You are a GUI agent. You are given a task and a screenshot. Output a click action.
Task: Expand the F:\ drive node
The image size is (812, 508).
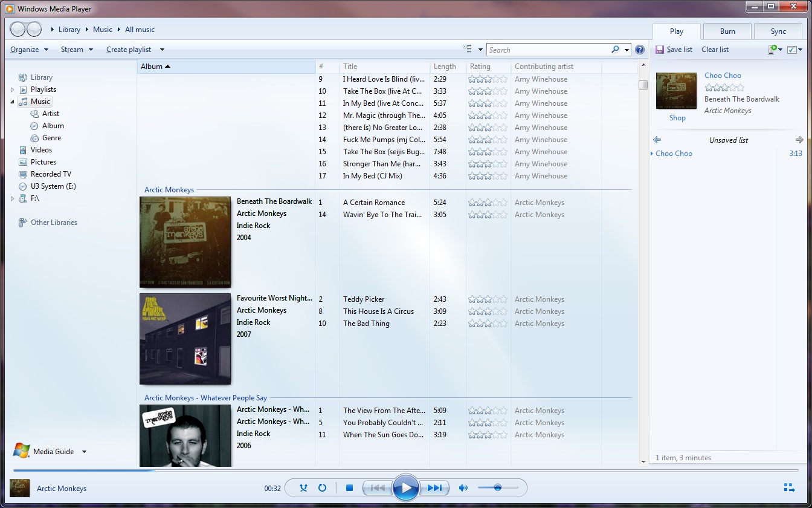point(12,198)
